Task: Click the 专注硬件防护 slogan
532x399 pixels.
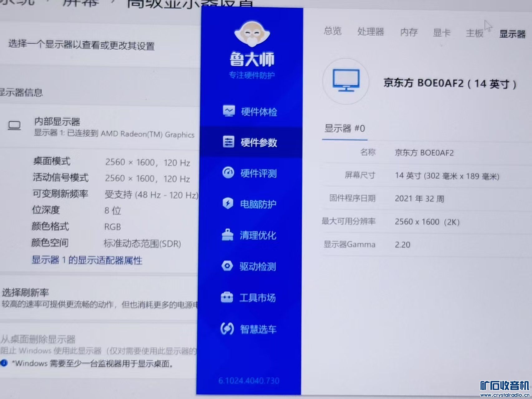Action: (252, 75)
